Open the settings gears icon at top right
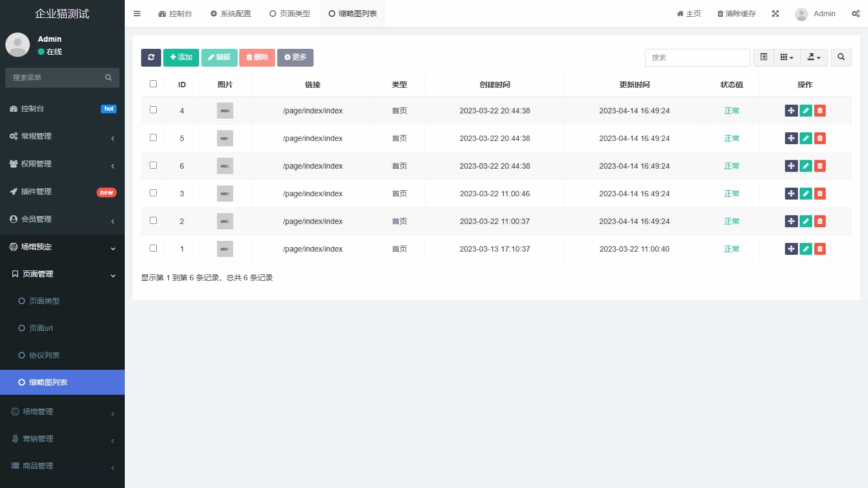 (x=856, y=14)
